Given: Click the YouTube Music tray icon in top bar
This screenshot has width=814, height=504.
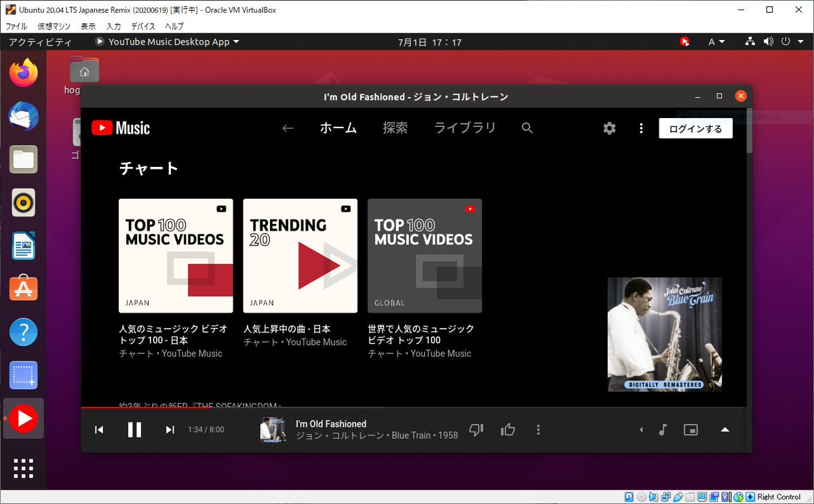Looking at the screenshot, I should click(x=685, y=42).
